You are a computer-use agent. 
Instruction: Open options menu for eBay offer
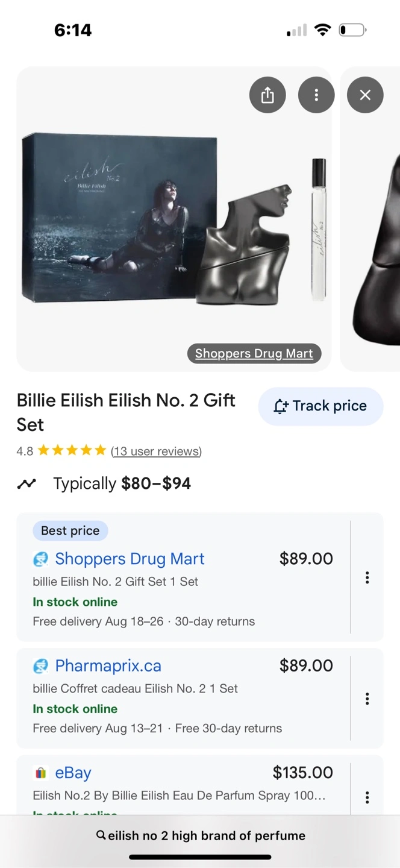367,797
